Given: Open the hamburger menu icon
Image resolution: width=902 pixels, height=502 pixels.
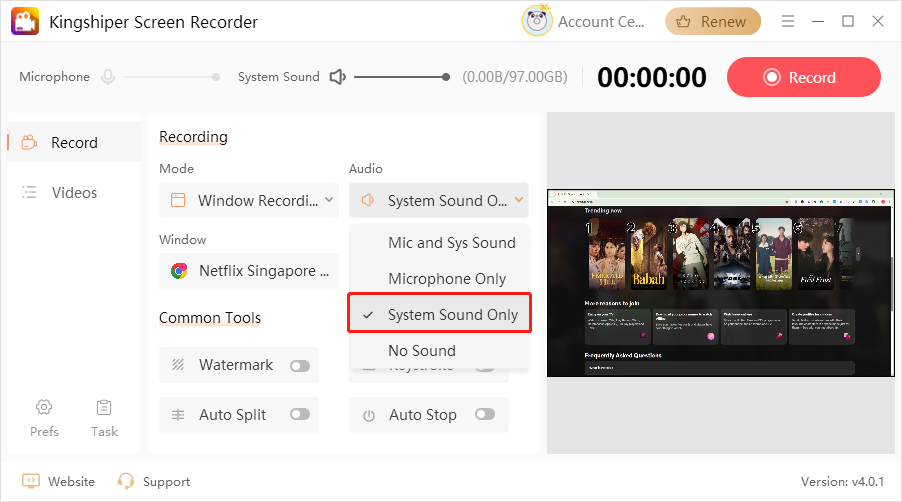Looking at the screenshot, I should tap(789, 21).
